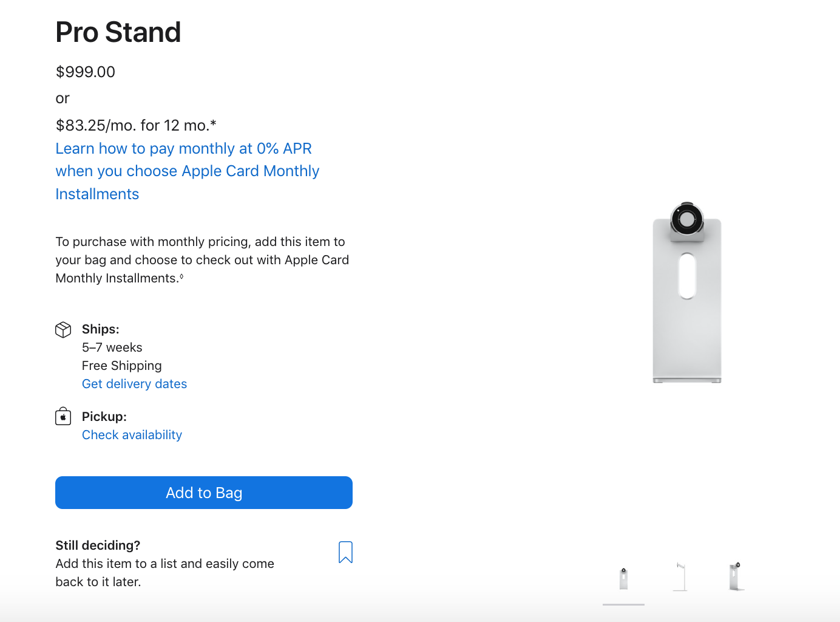
Task: Click the Pro Stand page heading
Action: click(x=118, y=32)
